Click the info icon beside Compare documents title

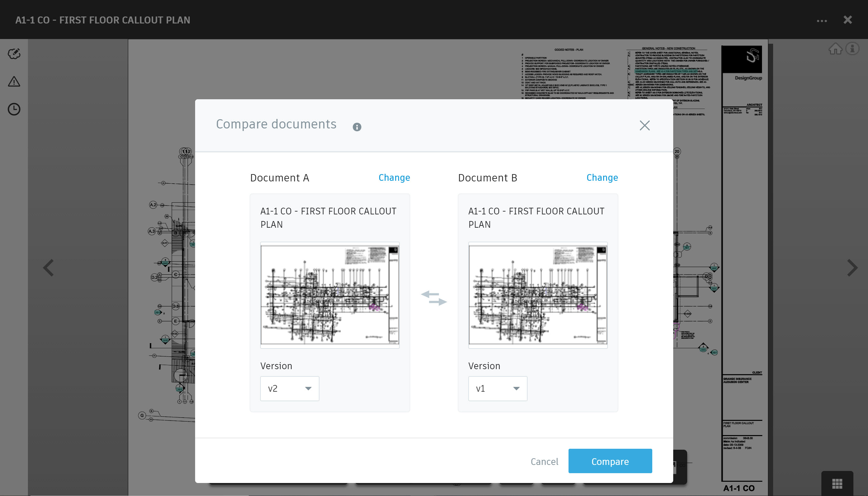tap(357, 127)
